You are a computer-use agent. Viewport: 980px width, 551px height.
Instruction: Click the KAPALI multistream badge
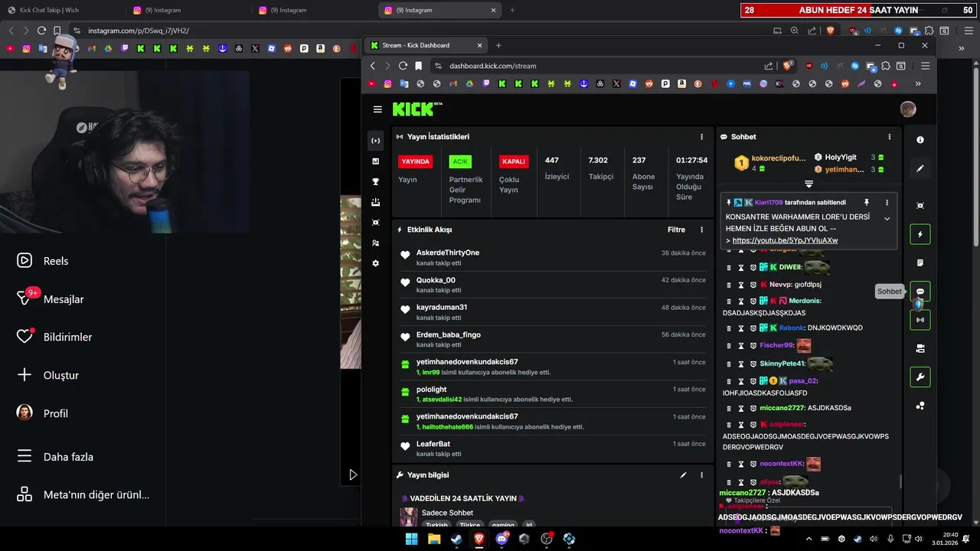[514, 161]
